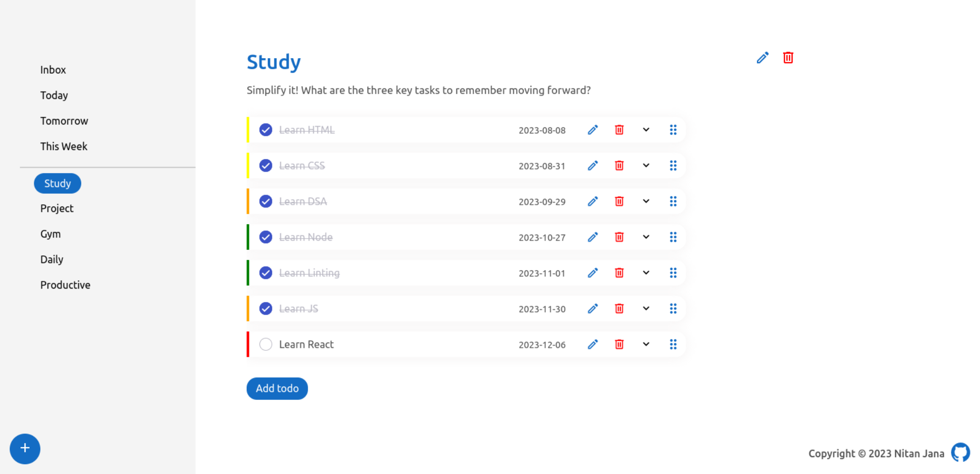This screenshot has height=474, width=980.
Task: Uncheck the Learn HTML todo
Action: pos(266,130)
